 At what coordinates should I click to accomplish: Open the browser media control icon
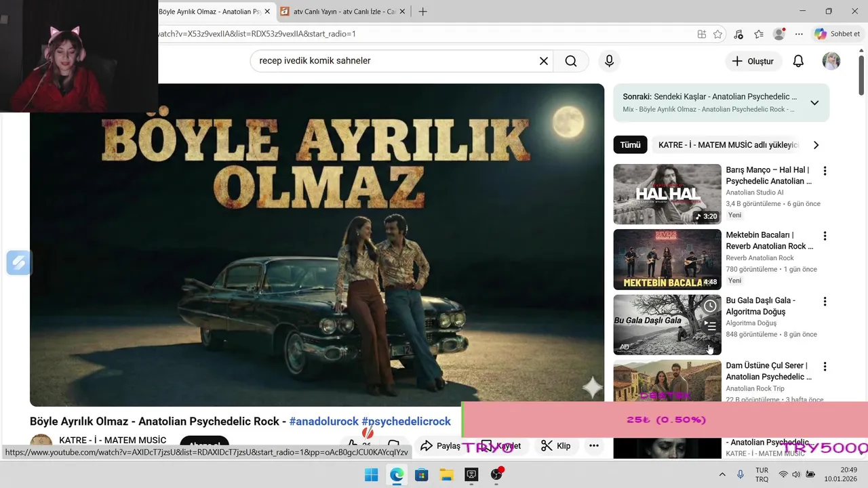coord(738,34)
